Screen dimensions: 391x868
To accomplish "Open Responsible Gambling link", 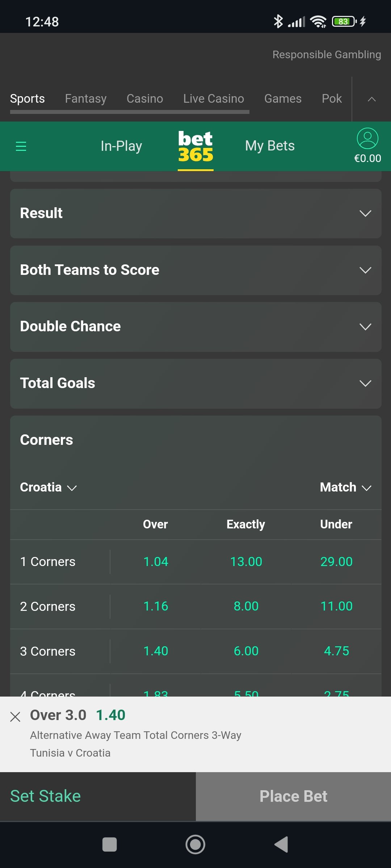I will (x=327, y=55).
